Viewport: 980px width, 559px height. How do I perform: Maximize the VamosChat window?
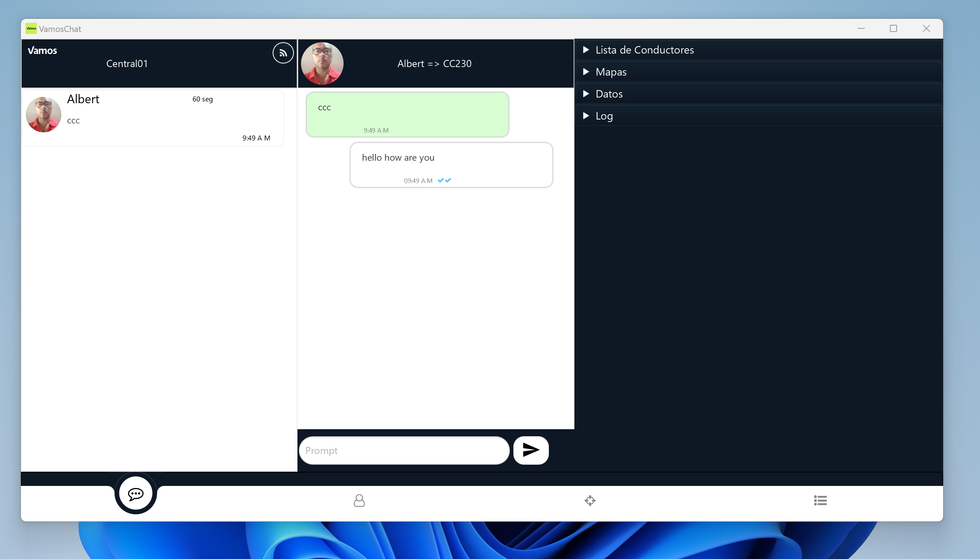pyautogui.click(x=893, y=29)
